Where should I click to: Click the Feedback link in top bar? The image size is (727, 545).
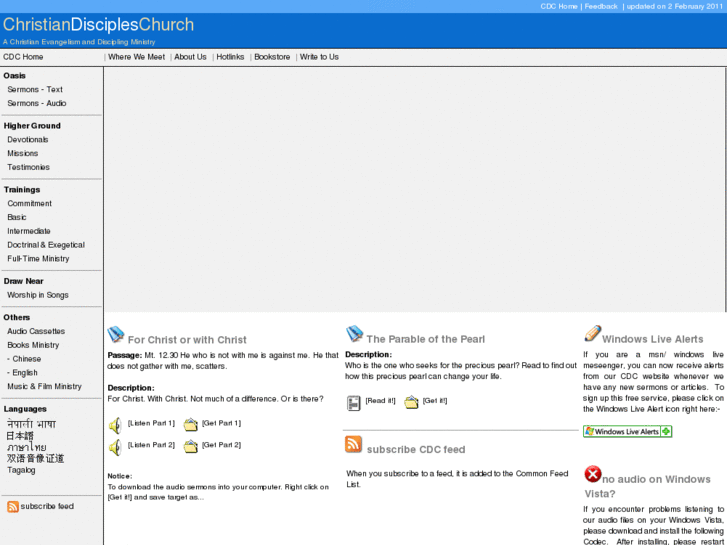click(x=601, y=6)
